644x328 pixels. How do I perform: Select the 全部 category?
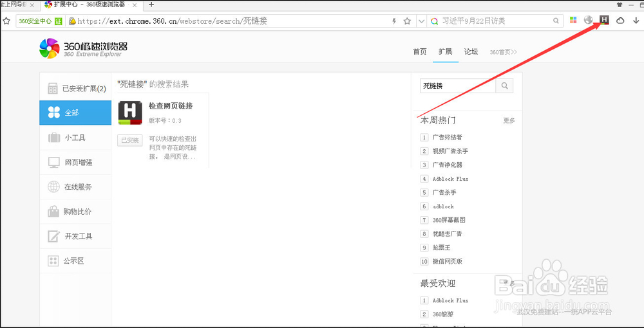[x=75, y=113]
